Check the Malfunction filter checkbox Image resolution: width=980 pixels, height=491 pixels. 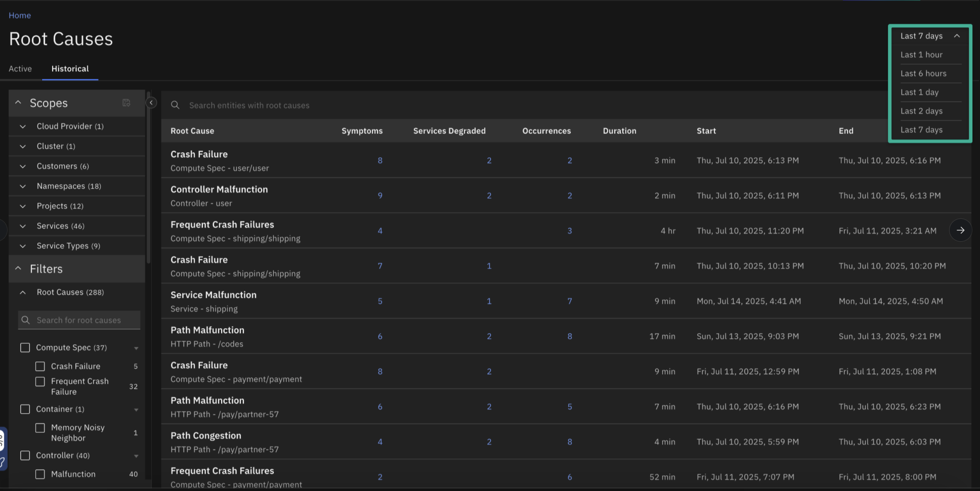(x=40, y=474)
